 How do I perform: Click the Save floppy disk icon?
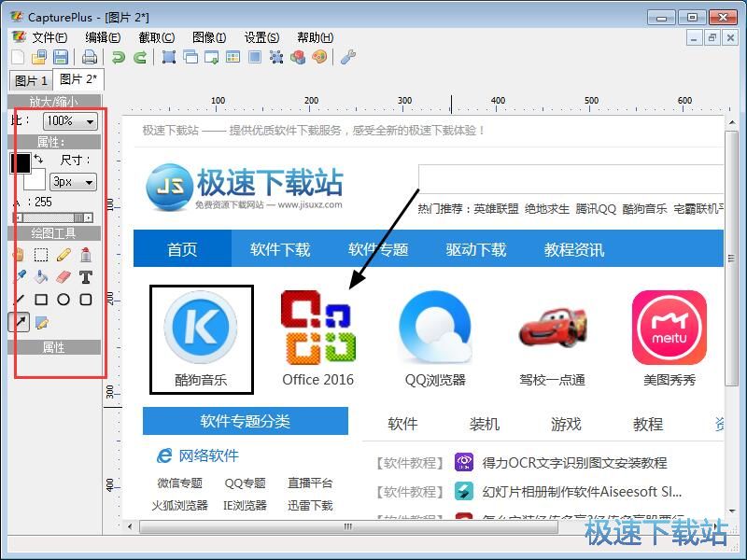click(60, 58)
